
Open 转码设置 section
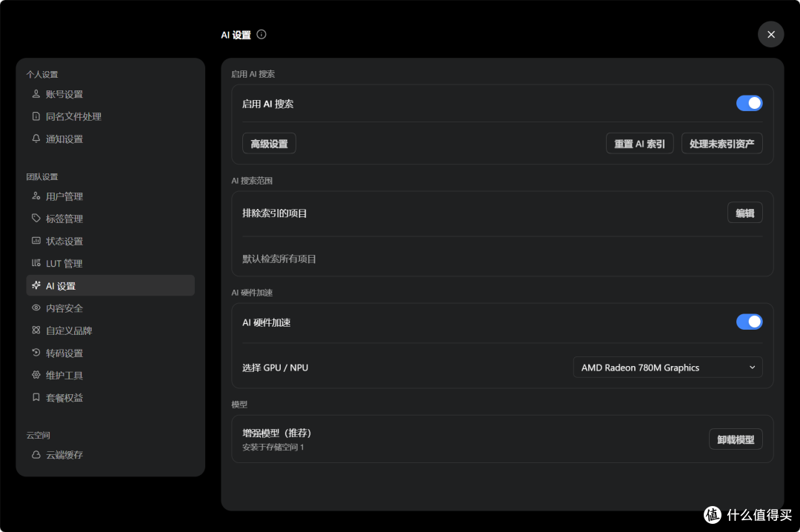click(x=110, y=353)
